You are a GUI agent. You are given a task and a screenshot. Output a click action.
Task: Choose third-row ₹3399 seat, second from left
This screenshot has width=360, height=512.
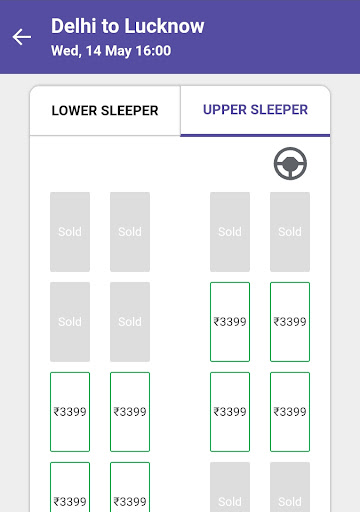point(130,412)
